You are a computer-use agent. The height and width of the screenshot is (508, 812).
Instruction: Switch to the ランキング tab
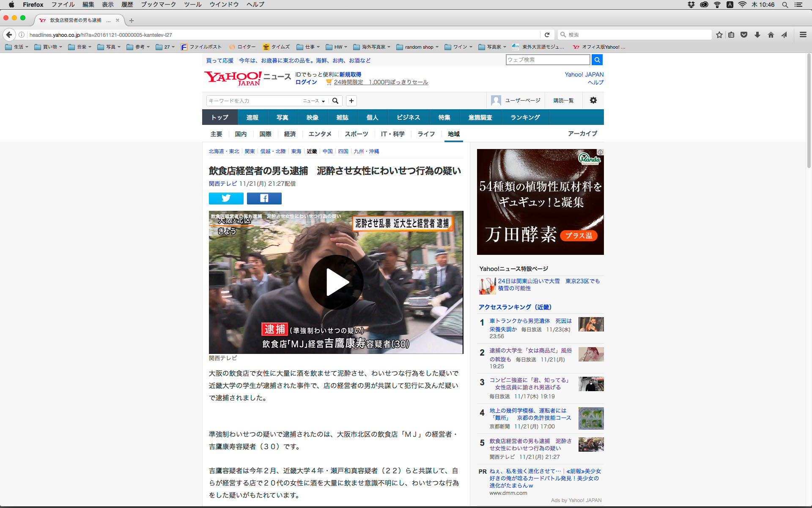[x=525, y=117]
